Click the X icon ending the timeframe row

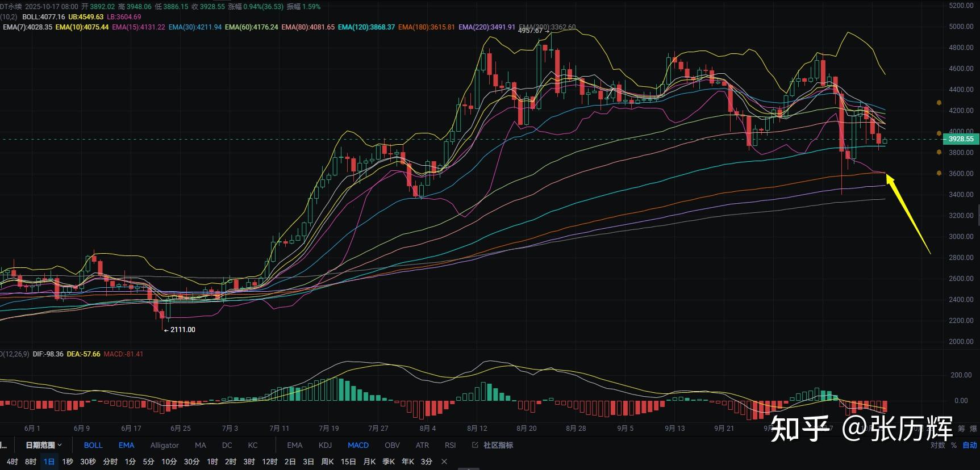click(444, 461)
